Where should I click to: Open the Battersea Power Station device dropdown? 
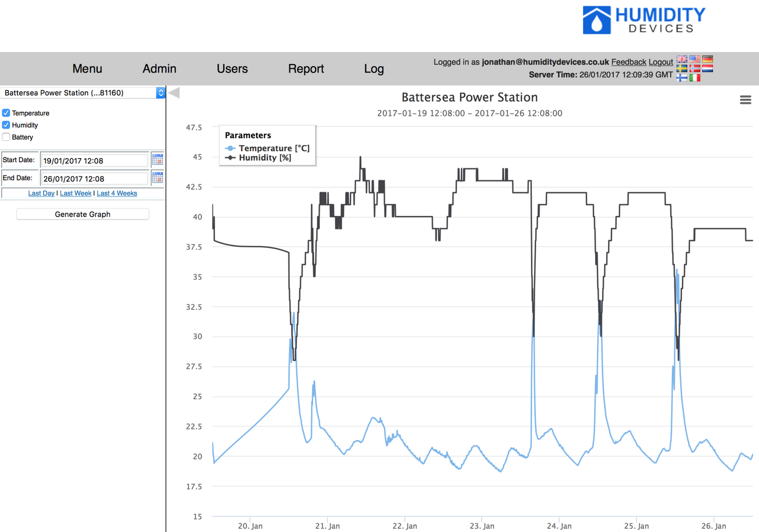click(x=83, y=93)
